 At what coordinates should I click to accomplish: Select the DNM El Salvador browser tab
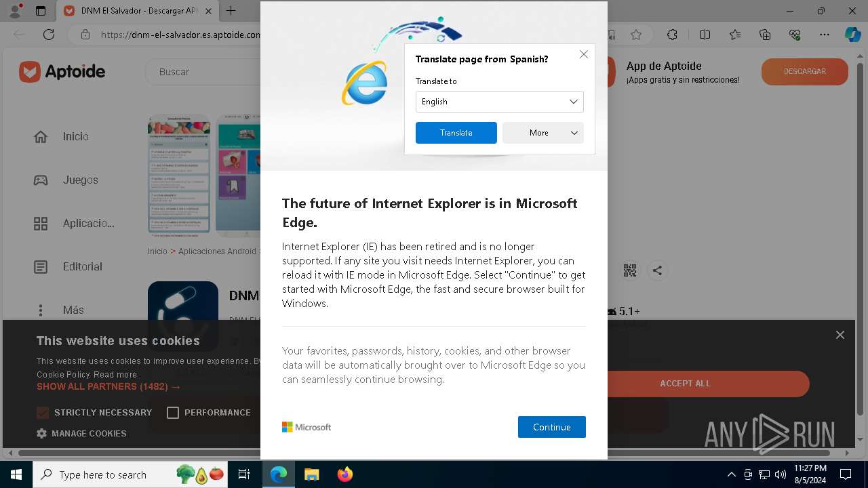pyautogui.click(x=136, y=11)
